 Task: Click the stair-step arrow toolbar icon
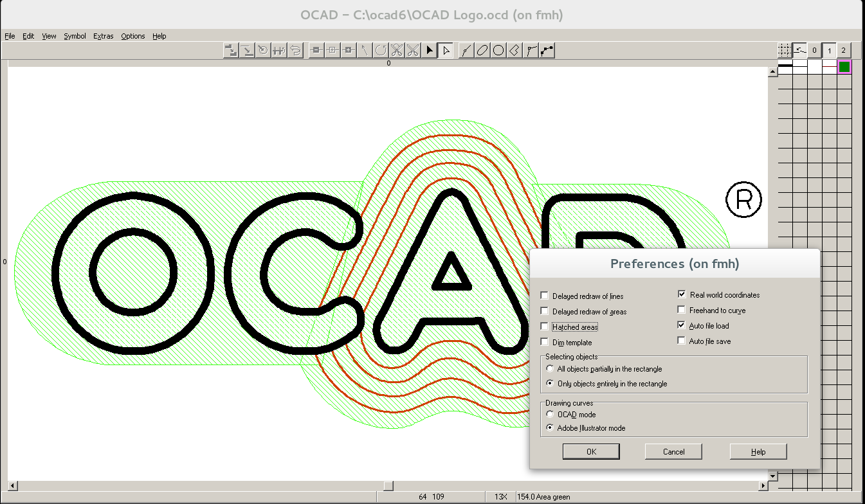[x=231, y=50]
